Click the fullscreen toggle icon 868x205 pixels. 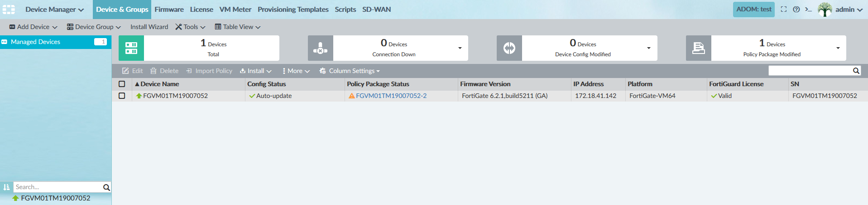(x=784, y=10)
